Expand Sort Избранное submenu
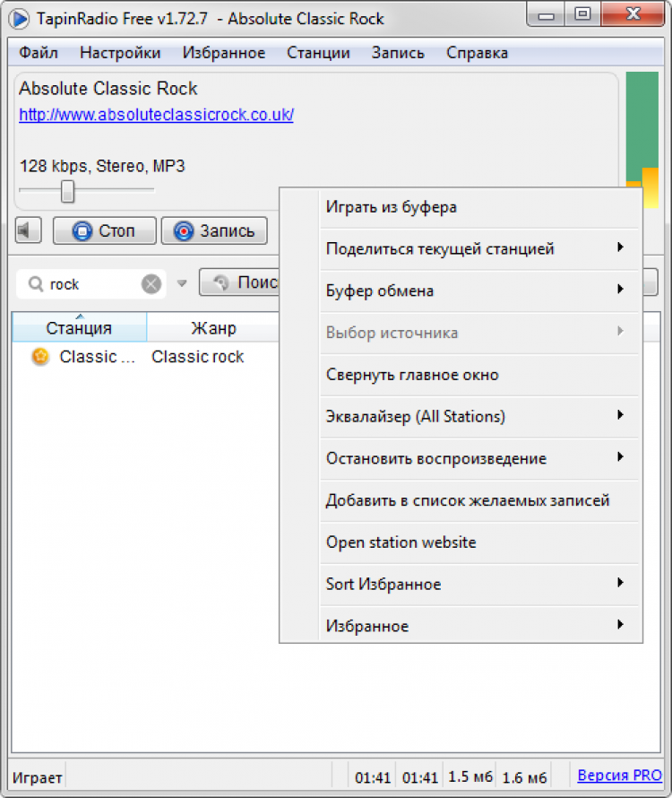 click(x=479, y=584)
